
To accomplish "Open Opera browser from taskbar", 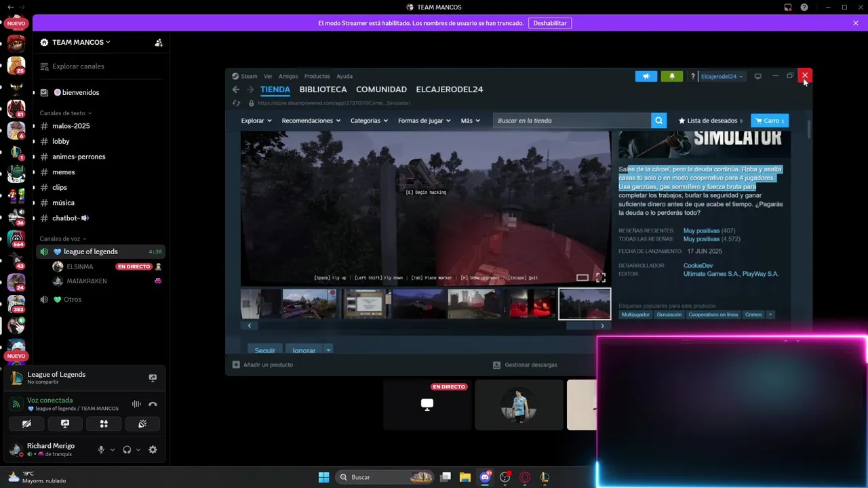I will coord(525,477).
